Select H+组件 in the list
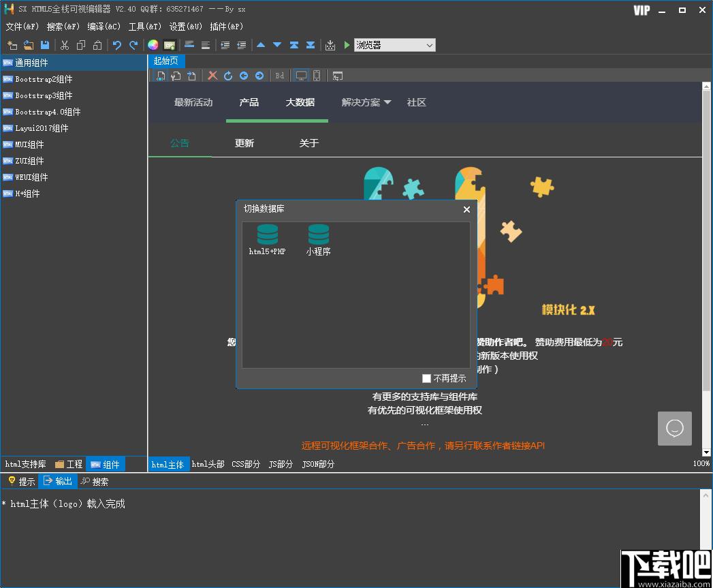The height and width of the screenshot is (588, 713). (x=74, y=194)
